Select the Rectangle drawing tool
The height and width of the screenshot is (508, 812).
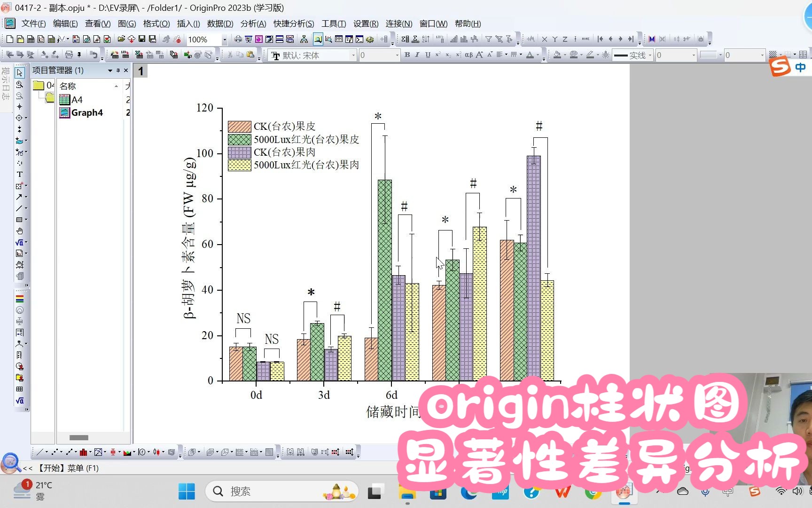19,220
